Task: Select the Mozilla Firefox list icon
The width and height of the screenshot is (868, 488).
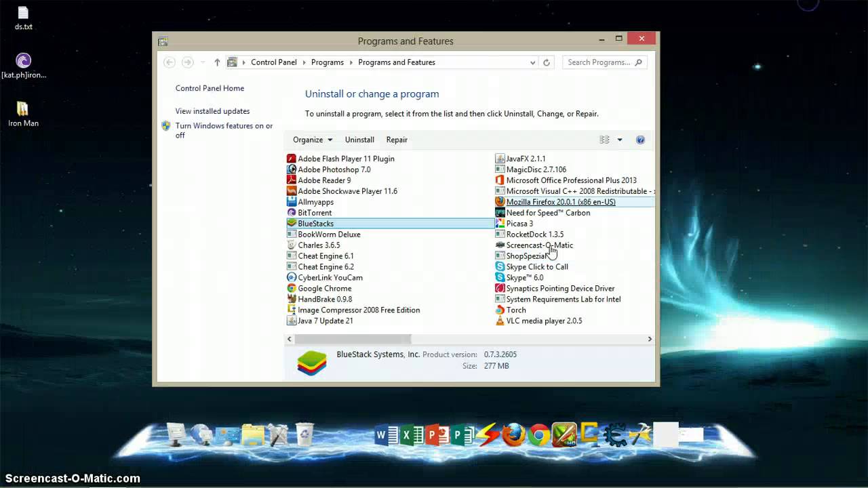Action: point(500,202)
